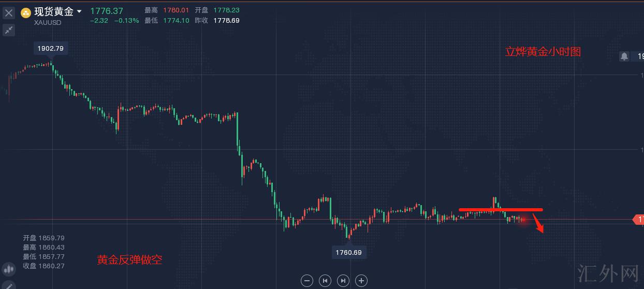Click the current price 1776.37
The width and height of the screenshot is (644, 289).
point(107,11)
